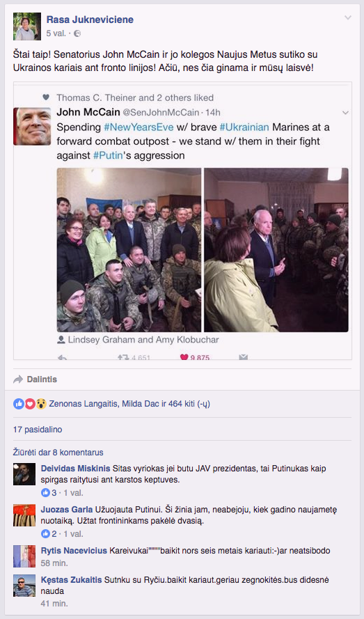This screenshot has height=619, width=364.
Task: Click the Rasa Jukneviciene name link
Action: 90,19
